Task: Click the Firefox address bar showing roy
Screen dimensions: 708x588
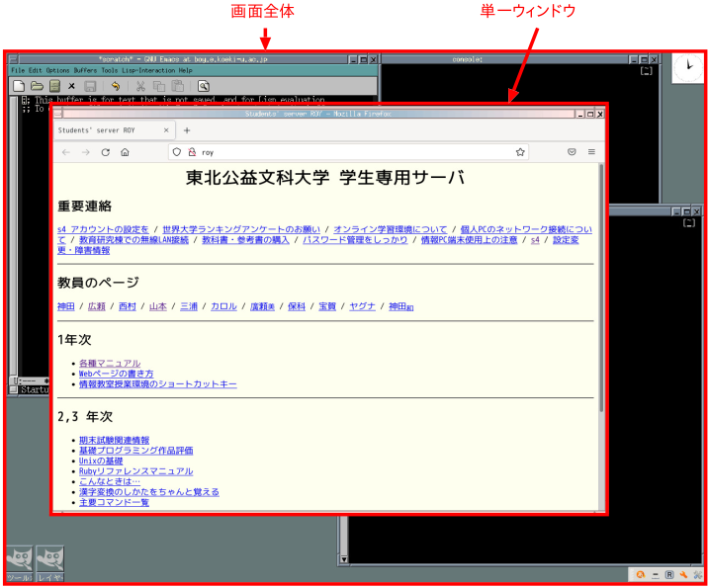Action: pyautogui.click(x=348, y=152)
